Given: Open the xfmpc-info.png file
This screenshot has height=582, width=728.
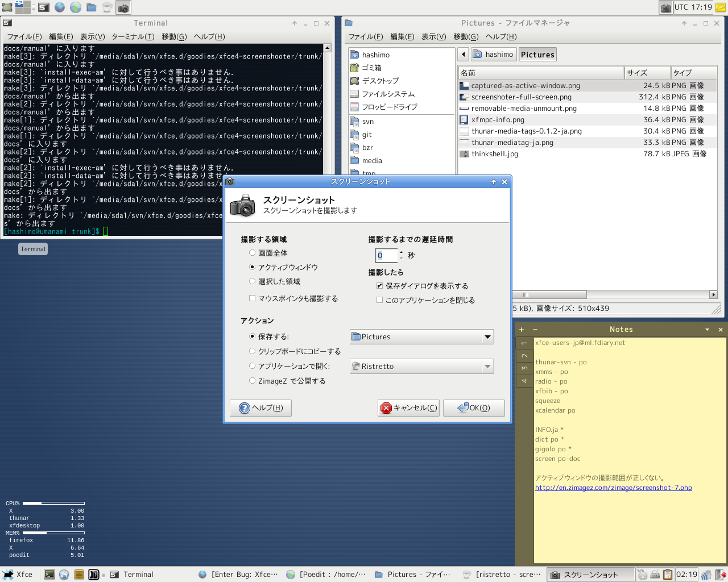Looking at the screenshot, I should pos(498,120).
